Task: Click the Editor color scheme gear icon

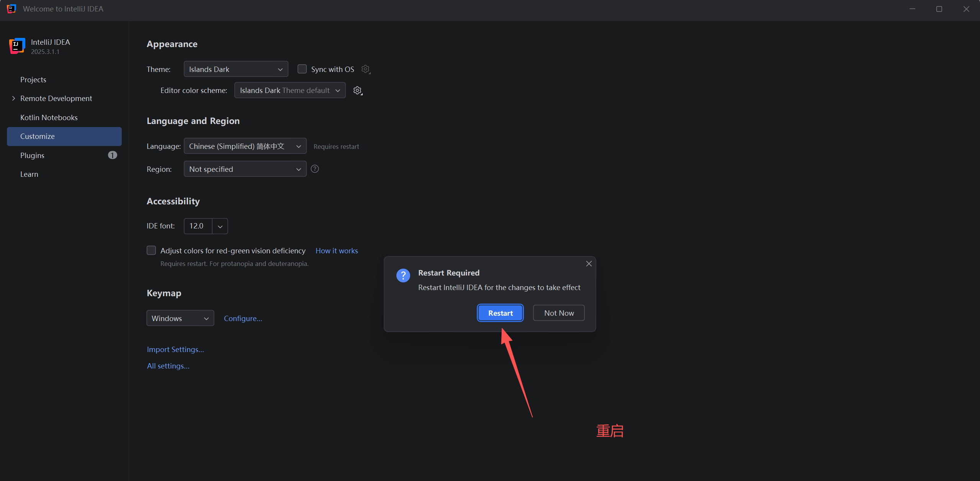Action: pos(357,90)
